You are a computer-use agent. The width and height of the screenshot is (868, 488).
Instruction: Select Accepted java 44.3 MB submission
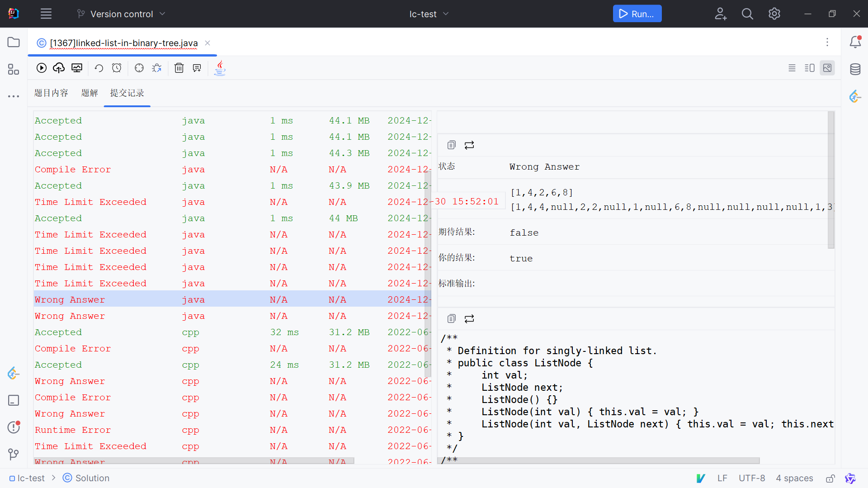click(232, 153)
